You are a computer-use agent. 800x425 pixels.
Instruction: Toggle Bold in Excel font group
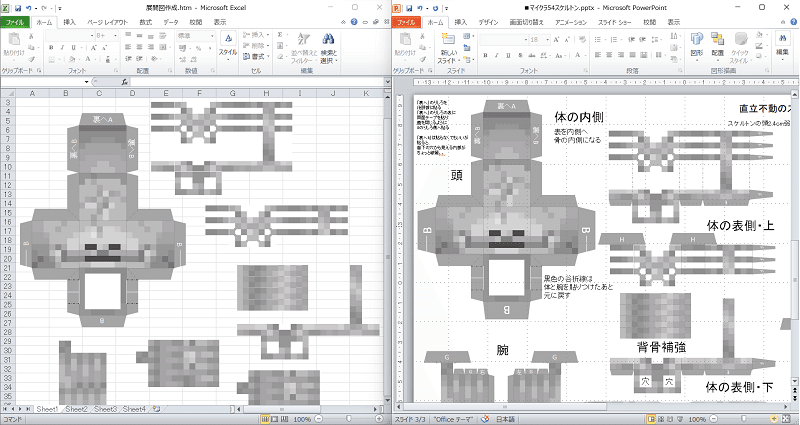(51, 47)
